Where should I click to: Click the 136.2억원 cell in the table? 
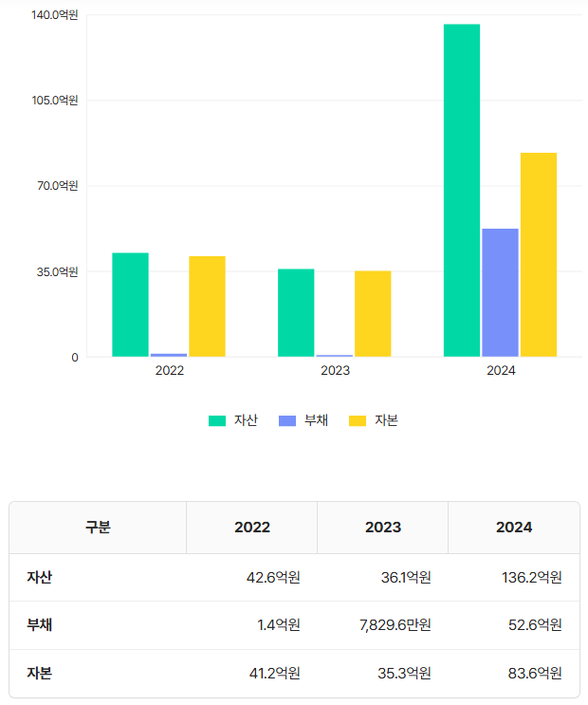[x=531, y=577]
